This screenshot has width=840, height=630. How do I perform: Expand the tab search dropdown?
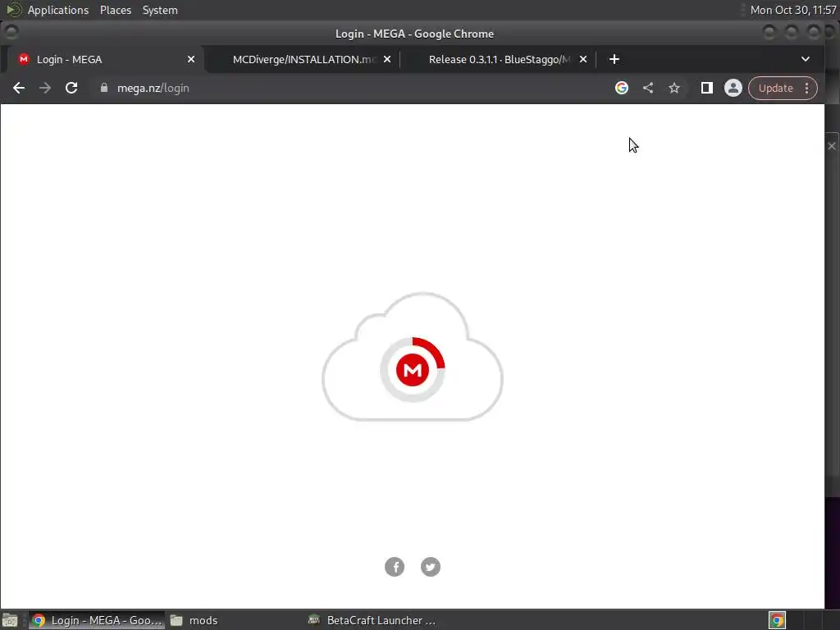pos(806,59)
